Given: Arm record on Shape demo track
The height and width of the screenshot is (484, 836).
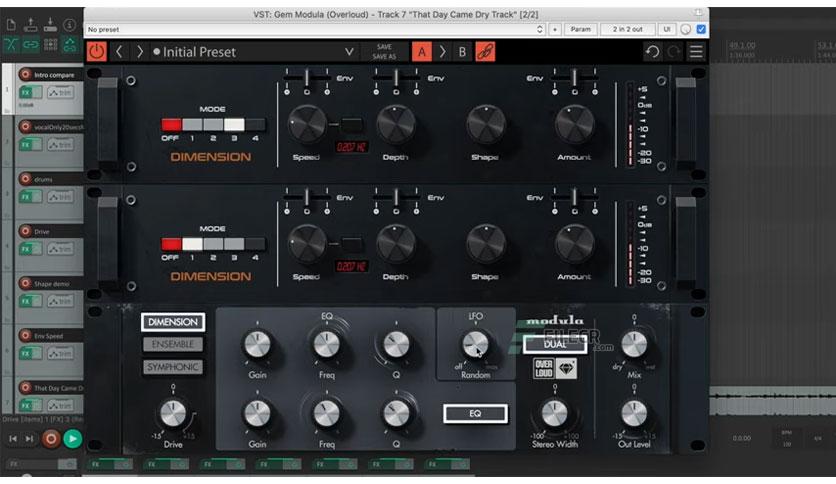Looking at the screenshot, I should [x=25, y=283].
